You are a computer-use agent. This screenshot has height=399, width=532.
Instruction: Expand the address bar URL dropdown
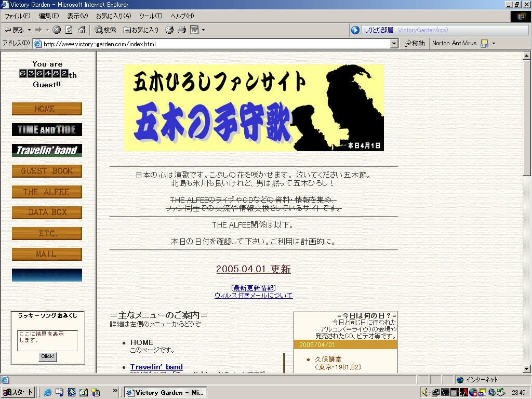click(x=394, y=44)
